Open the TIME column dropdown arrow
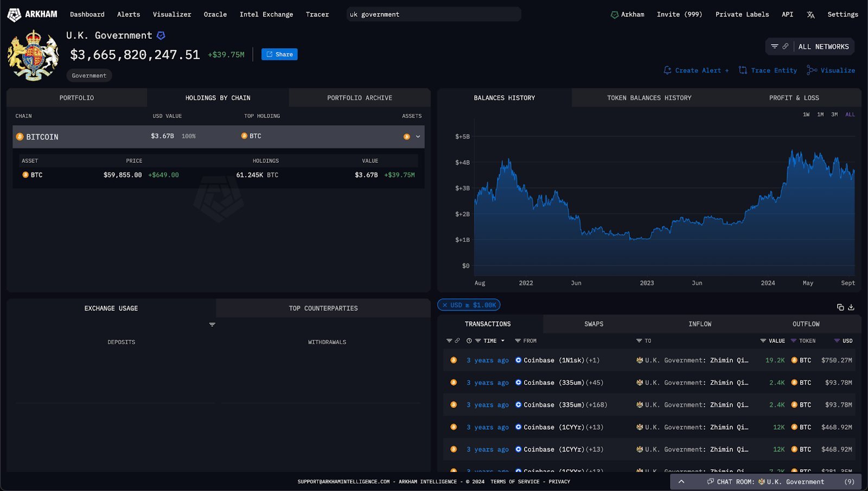The width and height of the screenshot is (868, 491). point(503,341)
